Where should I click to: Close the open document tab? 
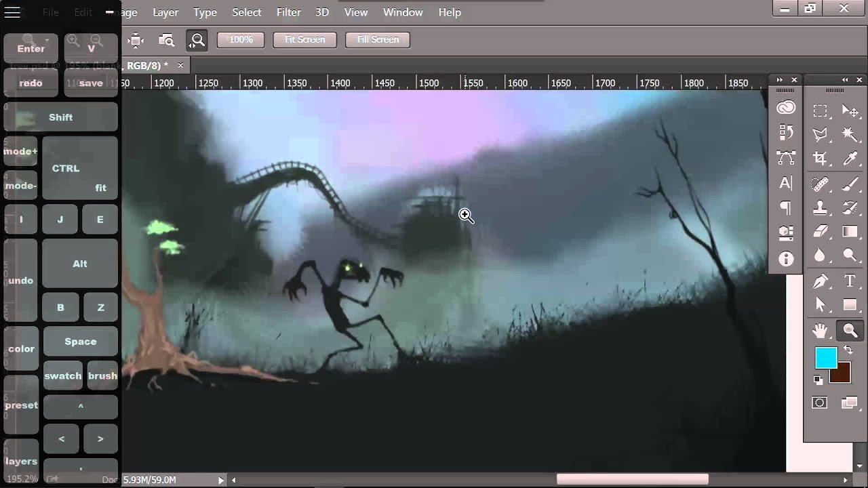point(180,65)
